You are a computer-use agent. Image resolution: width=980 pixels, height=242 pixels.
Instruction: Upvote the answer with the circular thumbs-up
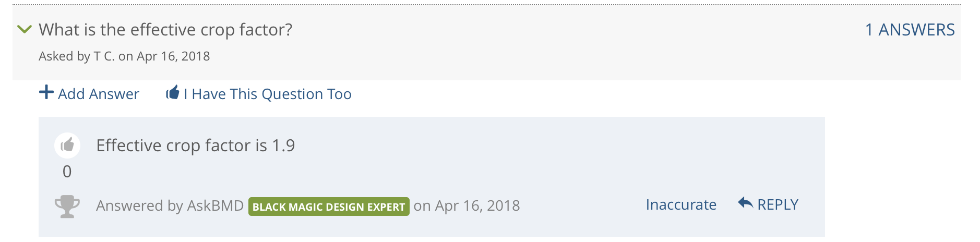click(x=67, y=145)
